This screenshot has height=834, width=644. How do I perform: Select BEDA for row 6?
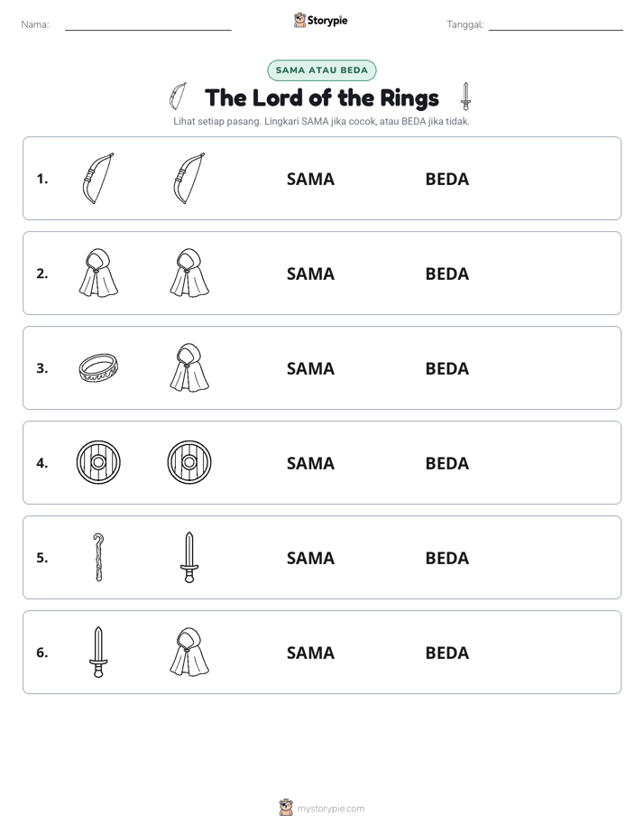[447, 653]
